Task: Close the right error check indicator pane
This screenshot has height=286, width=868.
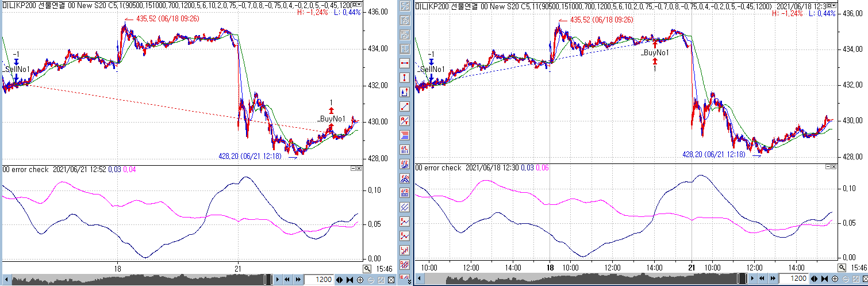Action: pos(834,166)
